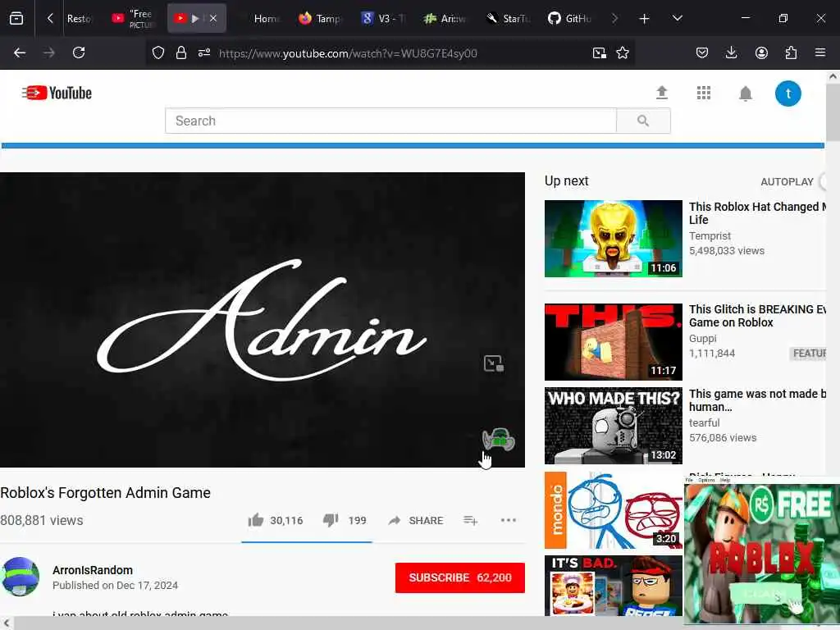This screenshot has height=630, width=840.
Task: Open the more actions ellipsis menu
Action: pos(508,520)
